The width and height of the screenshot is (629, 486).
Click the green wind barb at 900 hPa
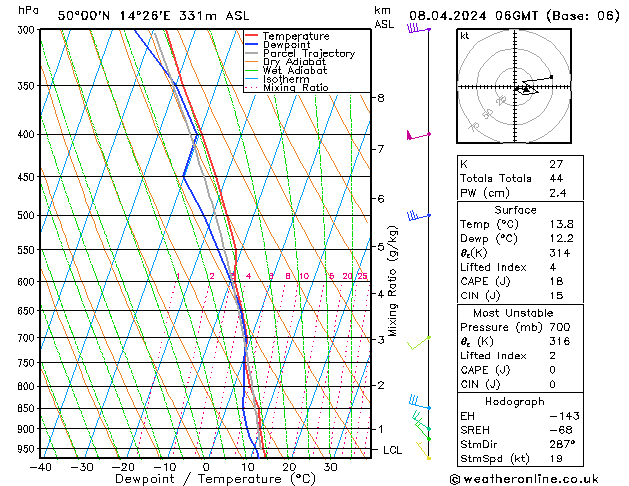pos(421,421)
